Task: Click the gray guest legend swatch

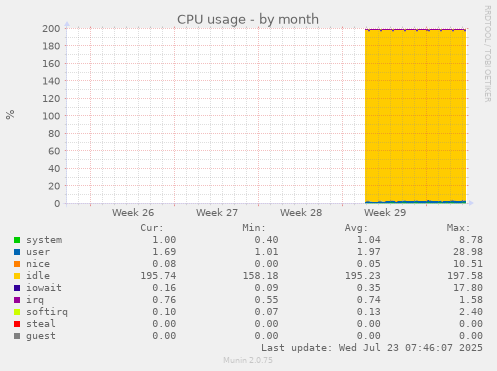Action: pos(17,336)
